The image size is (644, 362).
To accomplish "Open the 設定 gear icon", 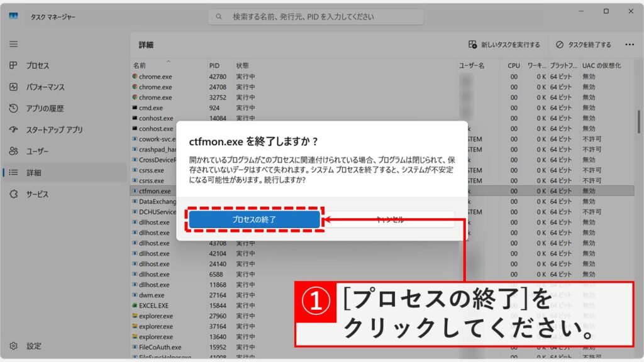I will point(14,346).
